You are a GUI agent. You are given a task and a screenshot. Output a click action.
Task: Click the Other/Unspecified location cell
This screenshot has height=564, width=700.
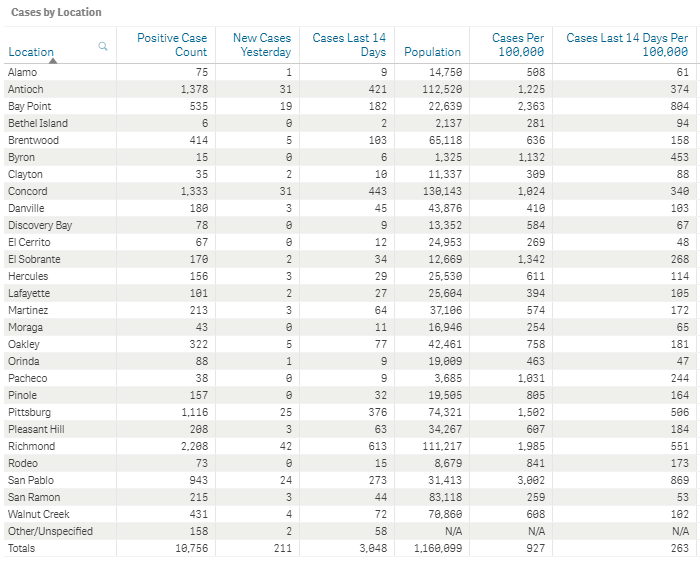pos(50,531)
